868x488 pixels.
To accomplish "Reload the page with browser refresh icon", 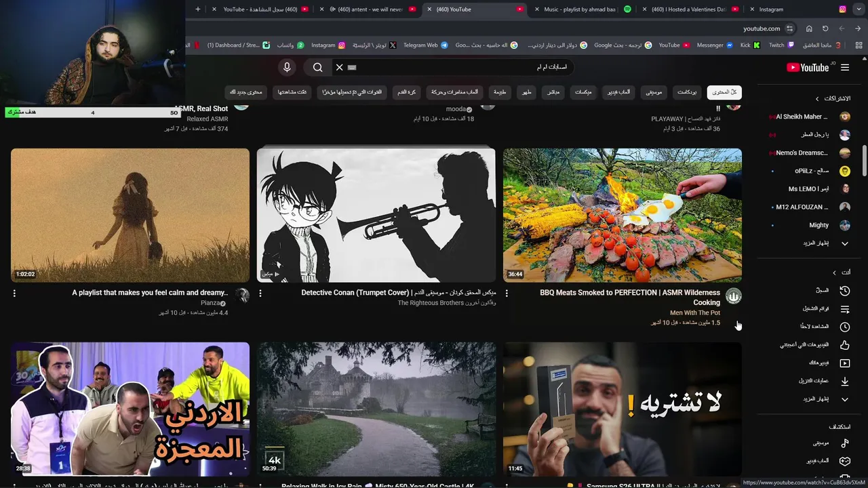I will [825, 28].
